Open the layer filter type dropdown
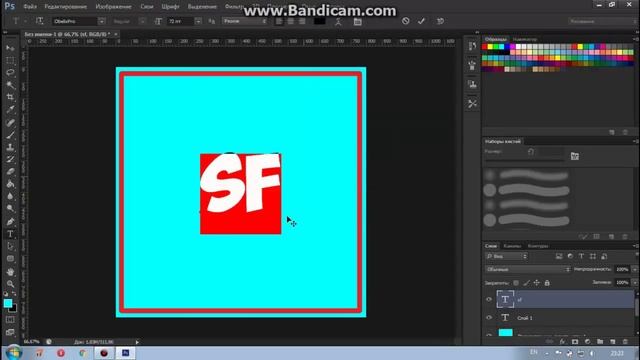 507,256
